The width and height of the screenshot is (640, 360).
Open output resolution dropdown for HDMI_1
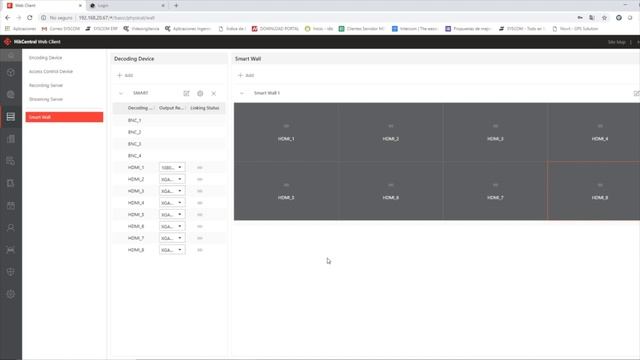172,167
